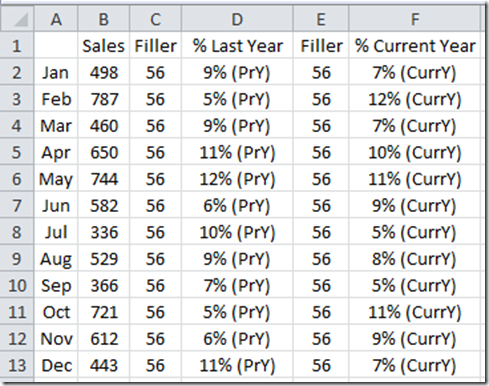The image size is (489, 386).
Task: Select row 1 header
Action: pos(17,45)
